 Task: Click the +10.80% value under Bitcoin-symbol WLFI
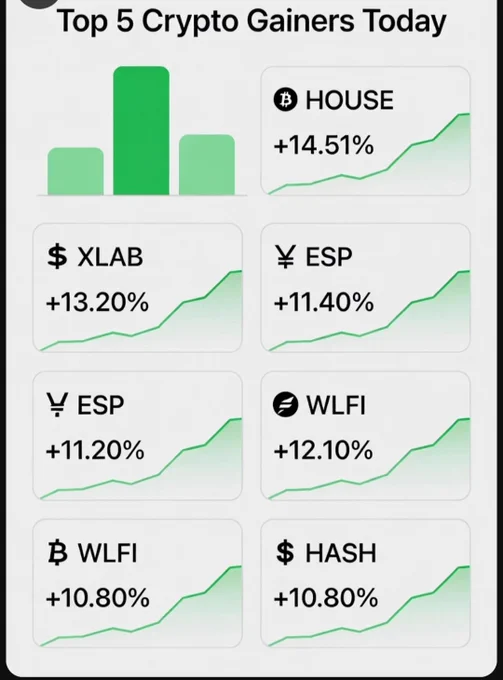[x=98, y=598]
